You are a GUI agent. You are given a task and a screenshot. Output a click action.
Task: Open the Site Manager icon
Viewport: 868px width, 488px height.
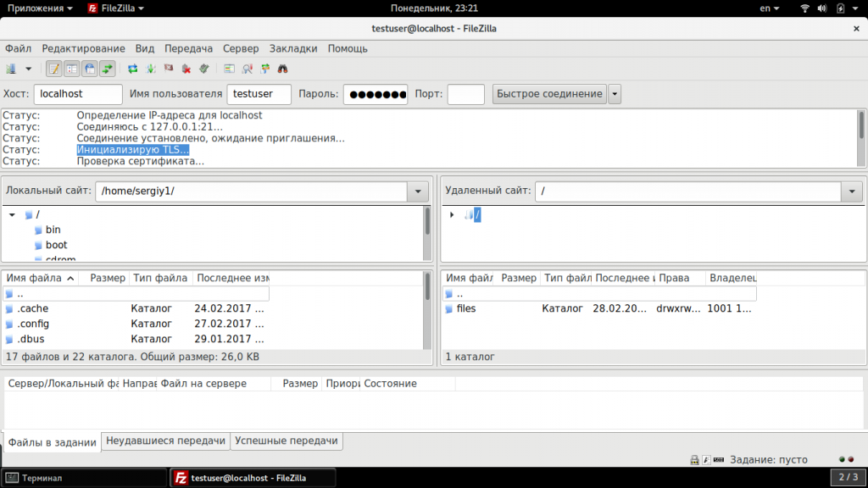11,69
